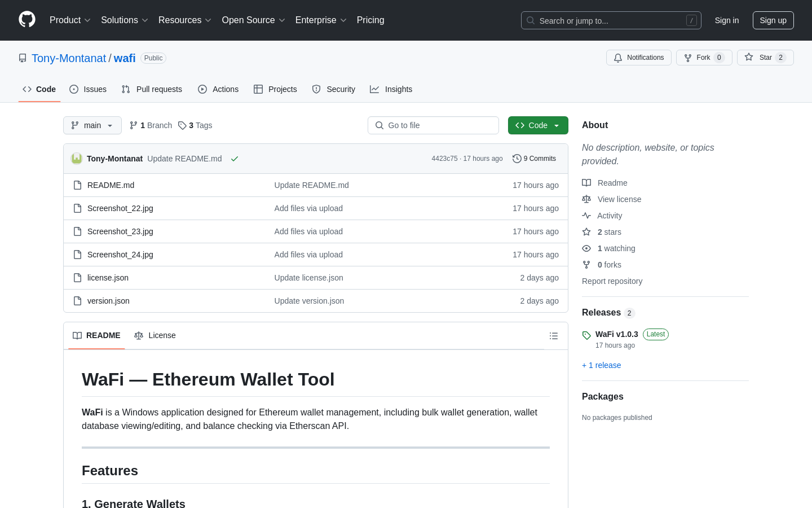Viewport: 812px width, 508px height.
Task: Click file icon next to license.json
Action: [78, 278]
